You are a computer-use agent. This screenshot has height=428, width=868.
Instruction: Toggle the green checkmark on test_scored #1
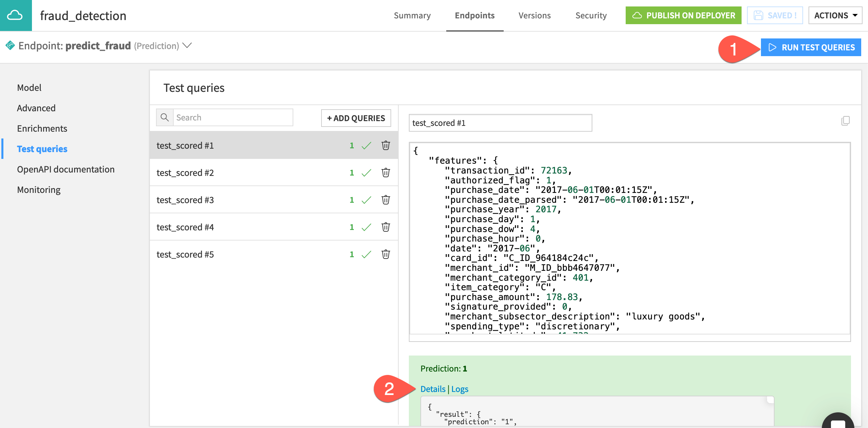(x=366, y=145)
